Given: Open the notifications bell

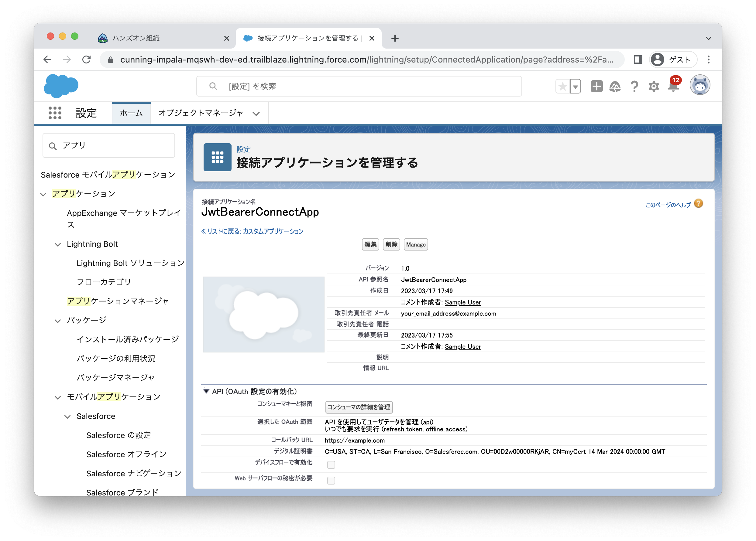Looking at the screenshot, I should click(673, 86).
